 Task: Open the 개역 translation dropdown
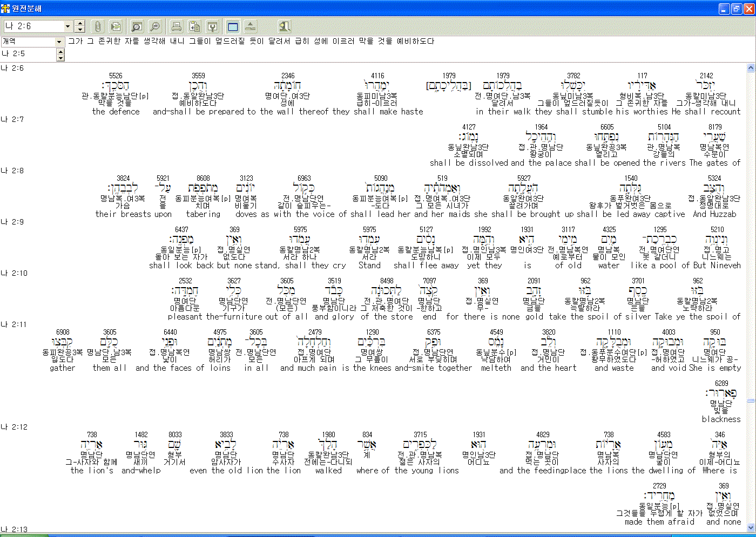click(x=59, y=42)
